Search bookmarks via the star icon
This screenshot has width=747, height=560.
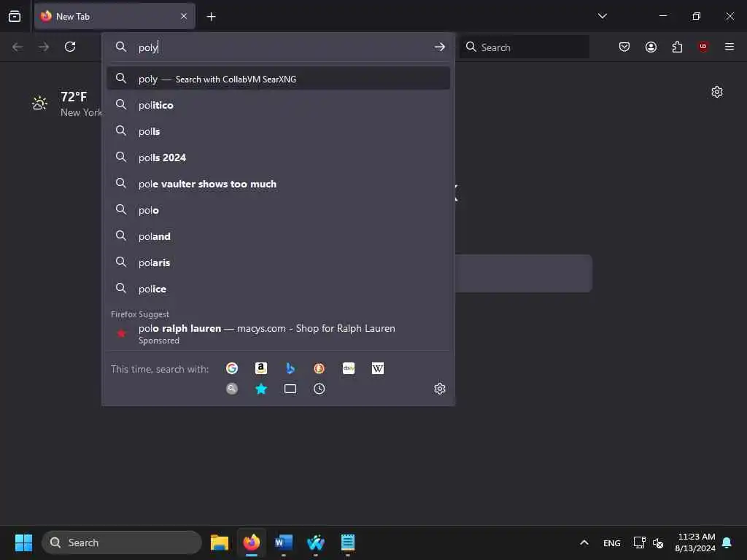pyautogui.click(x=261, y=389)
